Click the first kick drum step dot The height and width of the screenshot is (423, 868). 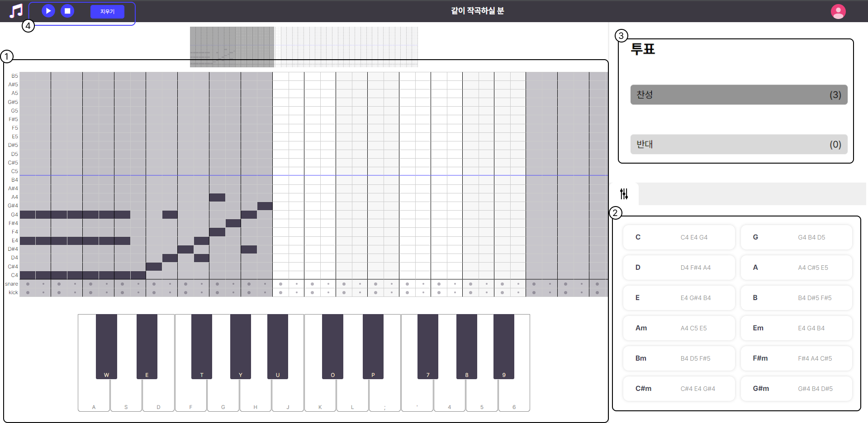[x=28, y=292]
